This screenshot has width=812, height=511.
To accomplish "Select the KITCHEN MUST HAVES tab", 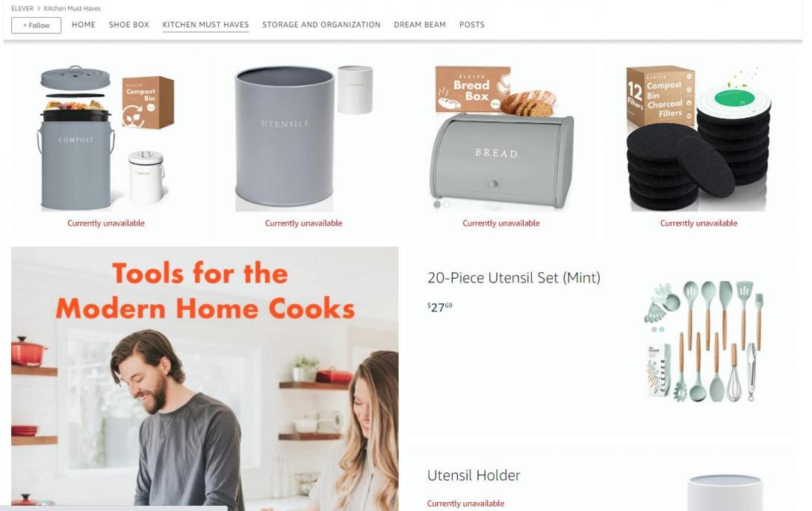I will tap(206, 24).
